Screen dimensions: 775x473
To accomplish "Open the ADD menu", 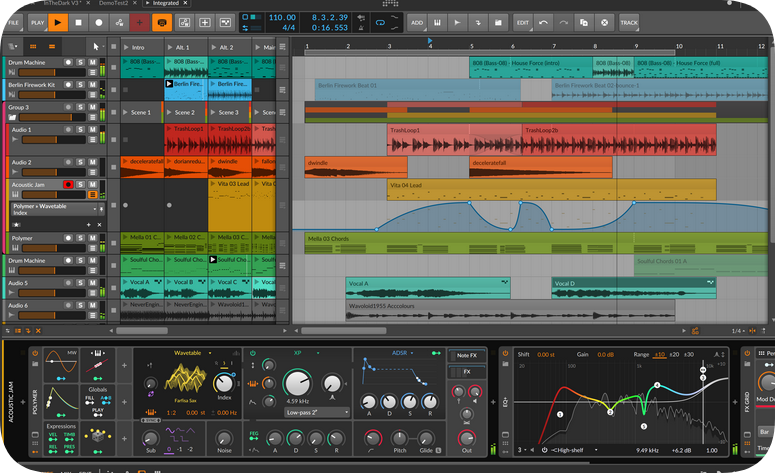I will coord(417,23).
